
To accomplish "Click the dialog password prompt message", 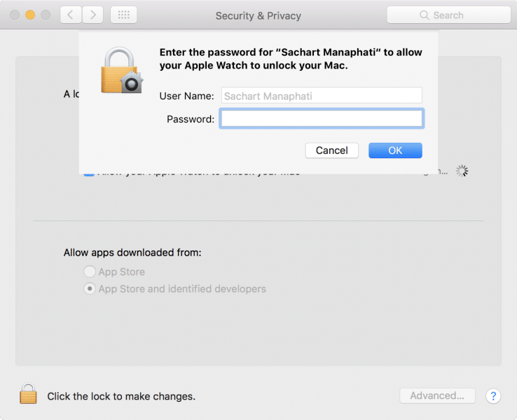I will [291, 59].
